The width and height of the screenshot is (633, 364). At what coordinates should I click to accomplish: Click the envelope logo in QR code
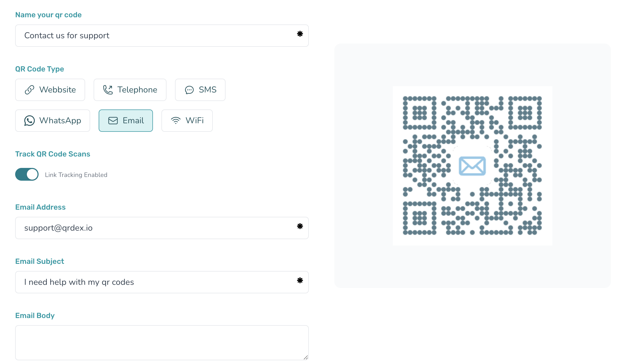[472, 166]
